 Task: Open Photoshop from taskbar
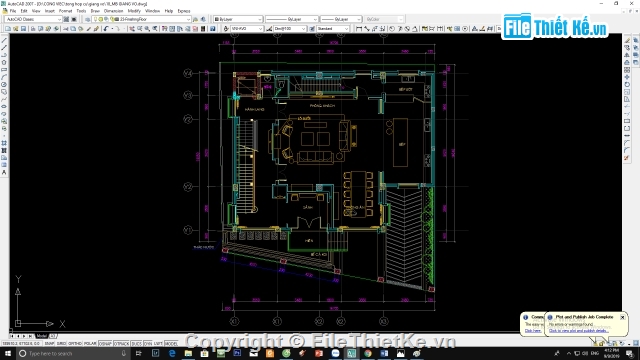[237, 353]
